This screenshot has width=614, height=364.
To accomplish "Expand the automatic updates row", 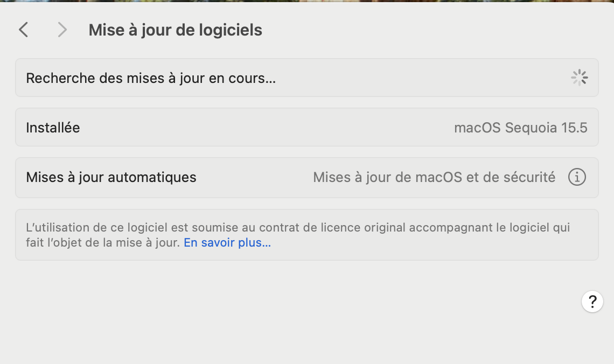I will [x=307, y=177].
